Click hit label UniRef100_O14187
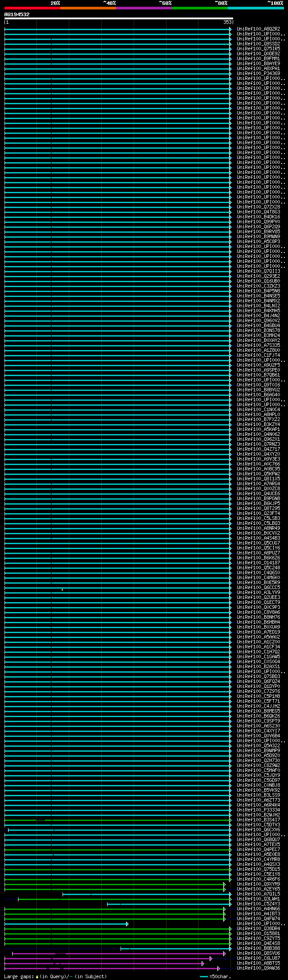Image resolution: width=288 pixels, height=980 pixels. pyautogui.click(x=258, y=563)
